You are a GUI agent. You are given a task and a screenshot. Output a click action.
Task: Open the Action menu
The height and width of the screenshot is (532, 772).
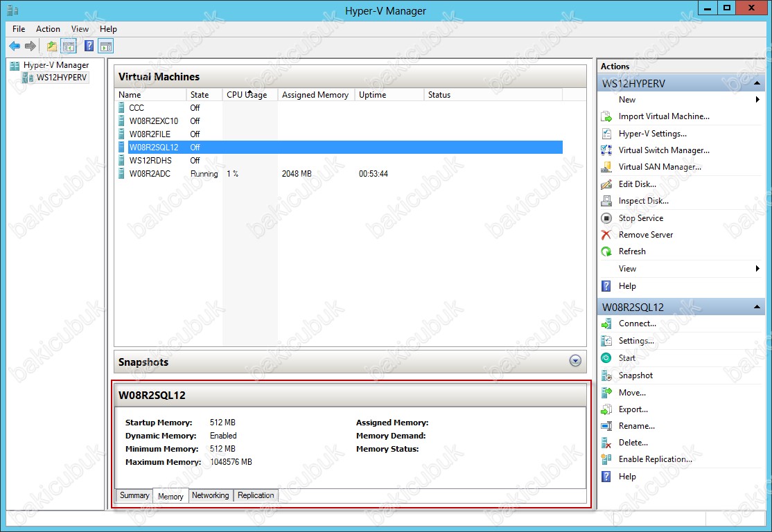pyautogui.click(x=48, y=29)
